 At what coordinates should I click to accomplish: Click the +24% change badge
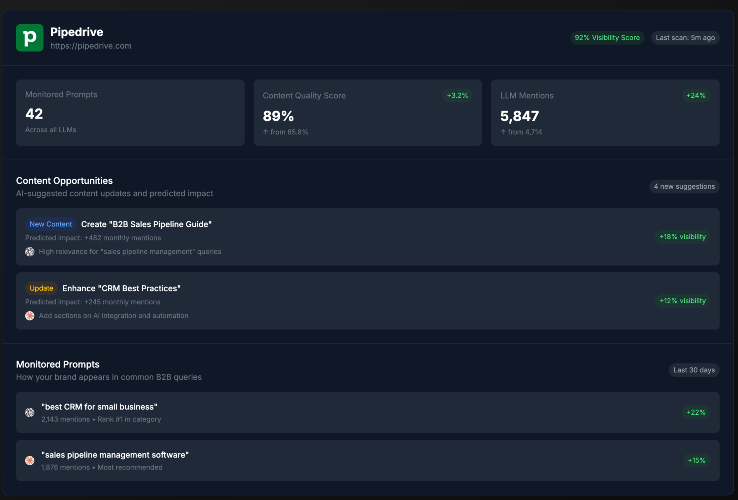pos(696,96)
